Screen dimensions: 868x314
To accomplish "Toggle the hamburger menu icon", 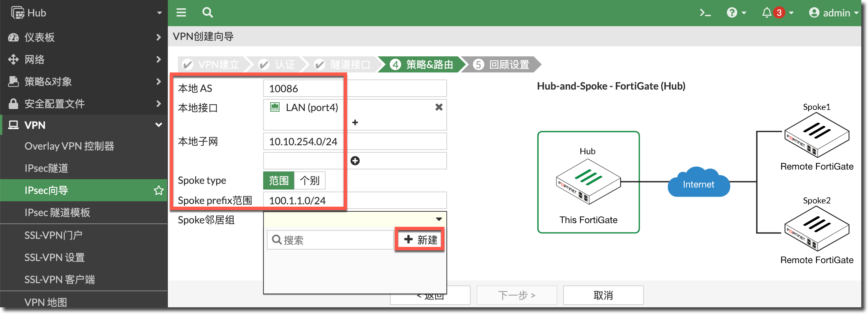I will pos(181,13).
